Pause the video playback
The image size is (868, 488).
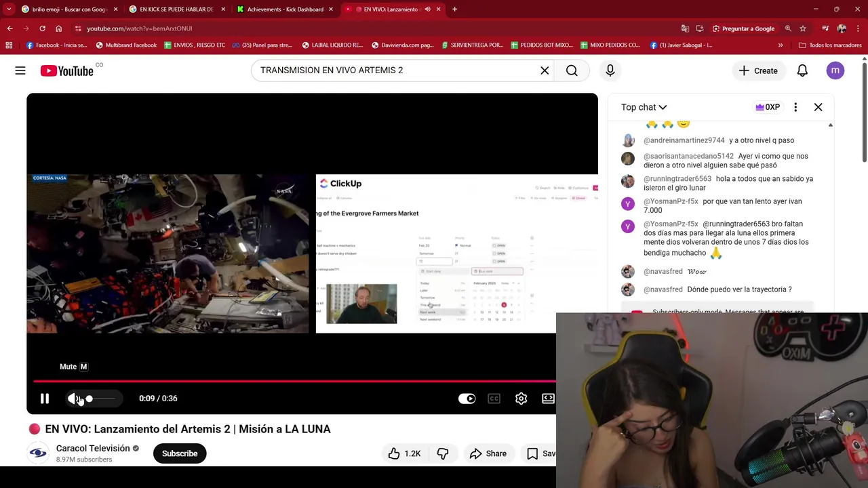[45, 399]
